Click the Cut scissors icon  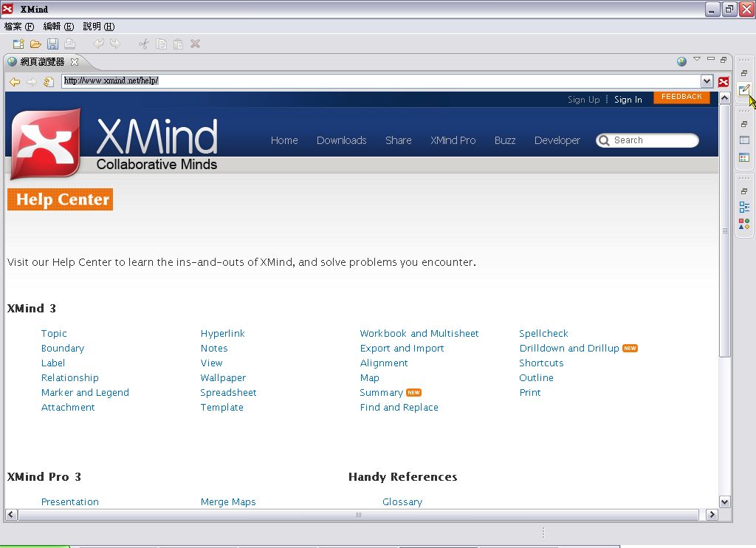point(144,44)
